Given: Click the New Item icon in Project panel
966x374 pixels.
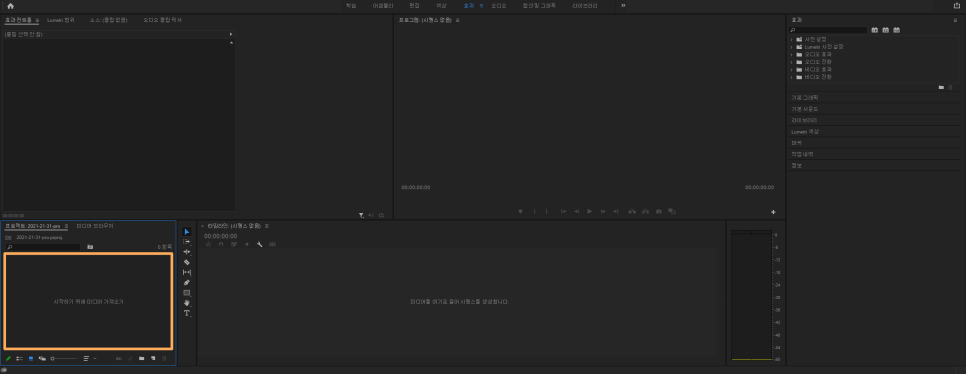Looking at the screenshot, I should (153, 358).
